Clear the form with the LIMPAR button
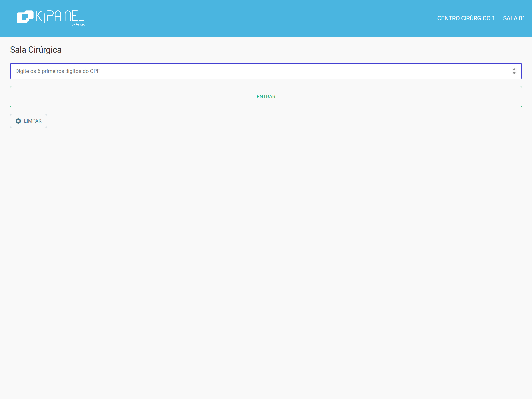 click(x=28, y=121)
